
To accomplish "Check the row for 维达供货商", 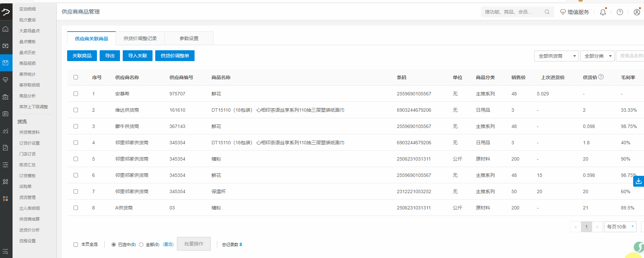I will [76, 110].
